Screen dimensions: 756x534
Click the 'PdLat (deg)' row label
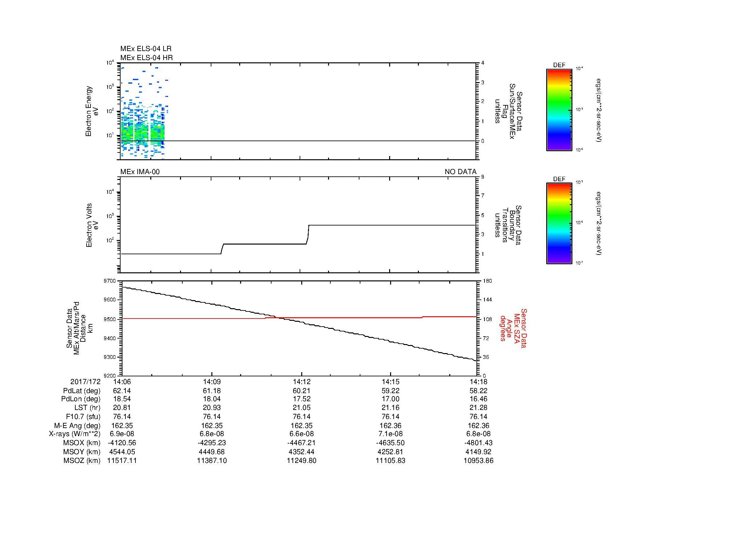pos(82,391)
